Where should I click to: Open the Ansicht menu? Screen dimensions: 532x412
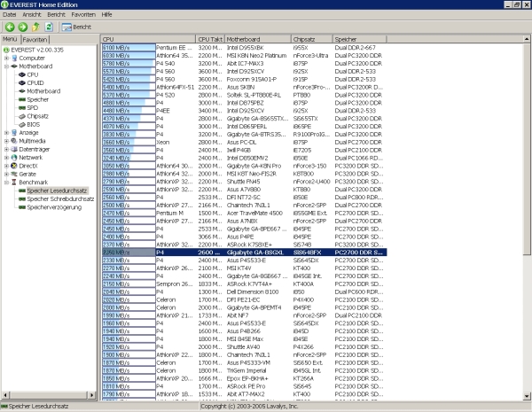(x=32, y=14)
